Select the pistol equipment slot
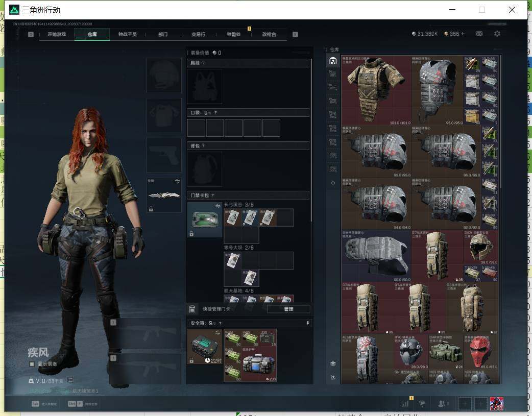The height and width of the screenshot is (416, 532). click(x=164, y=155)
